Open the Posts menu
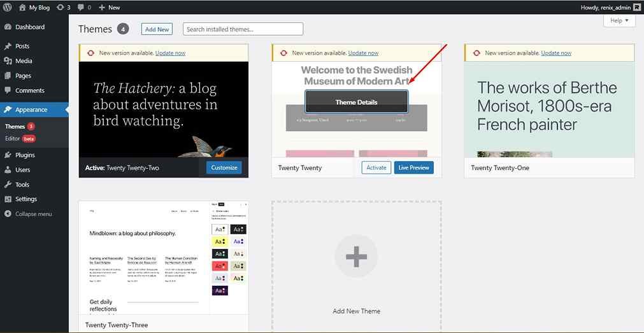 34,46
